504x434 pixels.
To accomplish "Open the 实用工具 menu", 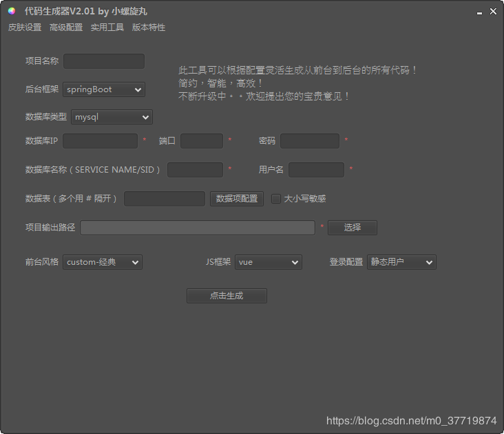I will [x=107, y=28].
